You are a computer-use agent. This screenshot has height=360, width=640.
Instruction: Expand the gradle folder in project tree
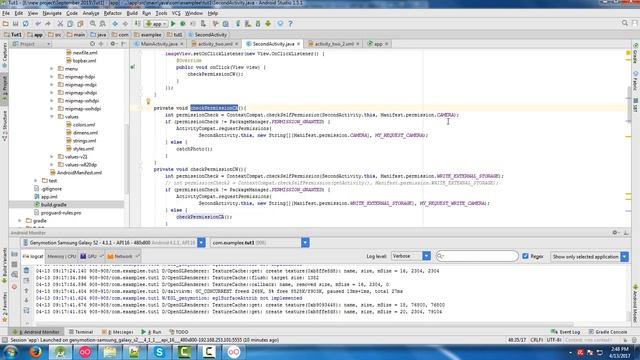click(x=19, y=221)
